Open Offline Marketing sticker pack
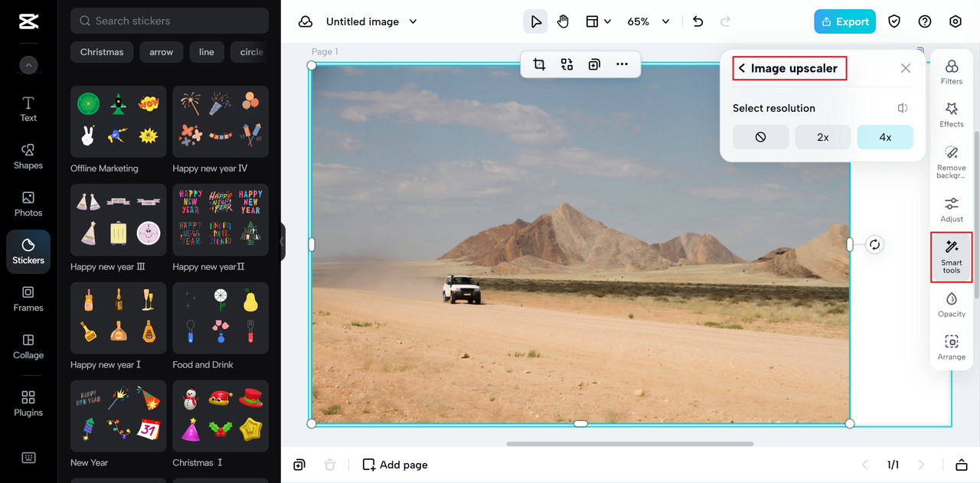The width and height of the screenshot is (980, 483). [x=118, y=122]
